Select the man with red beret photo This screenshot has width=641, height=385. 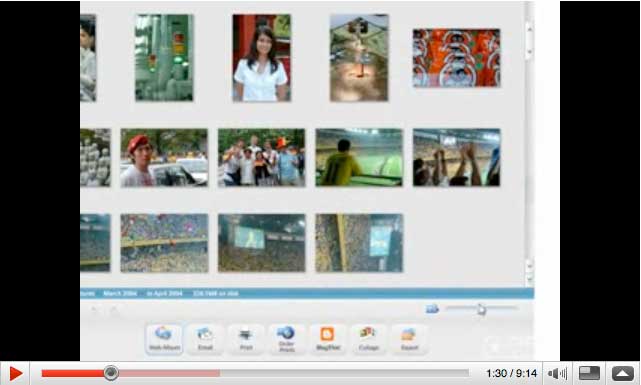click(164, 158)
